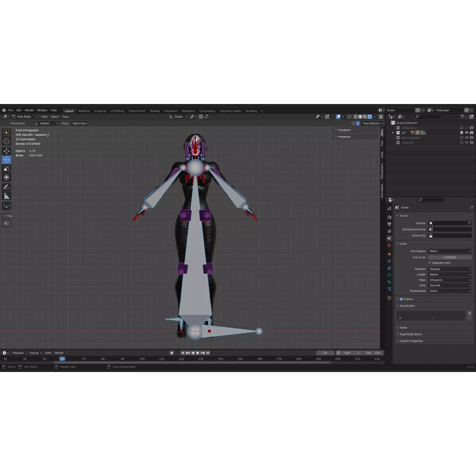Select the Transform tool in viewport toolbar
Screen dimensions: 476x476
(6, 177)
